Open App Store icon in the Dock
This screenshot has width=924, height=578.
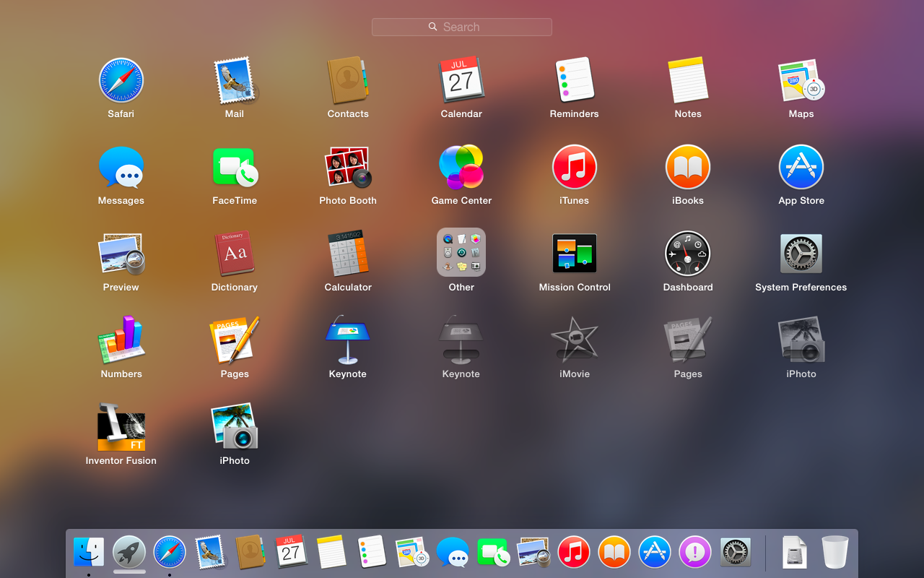click(655, 553)
